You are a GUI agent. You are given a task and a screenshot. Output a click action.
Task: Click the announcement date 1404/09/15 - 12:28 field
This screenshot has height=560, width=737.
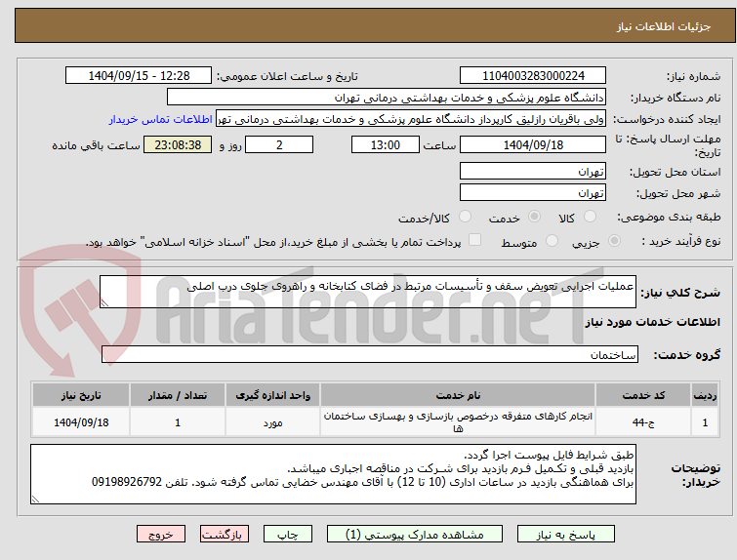click(139, 76)
